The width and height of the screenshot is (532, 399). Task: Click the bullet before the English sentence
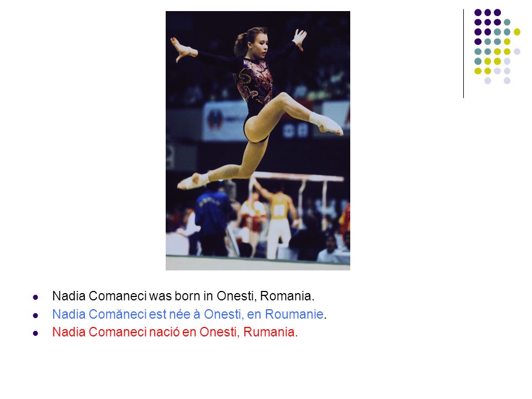click(x=35, y=298)
